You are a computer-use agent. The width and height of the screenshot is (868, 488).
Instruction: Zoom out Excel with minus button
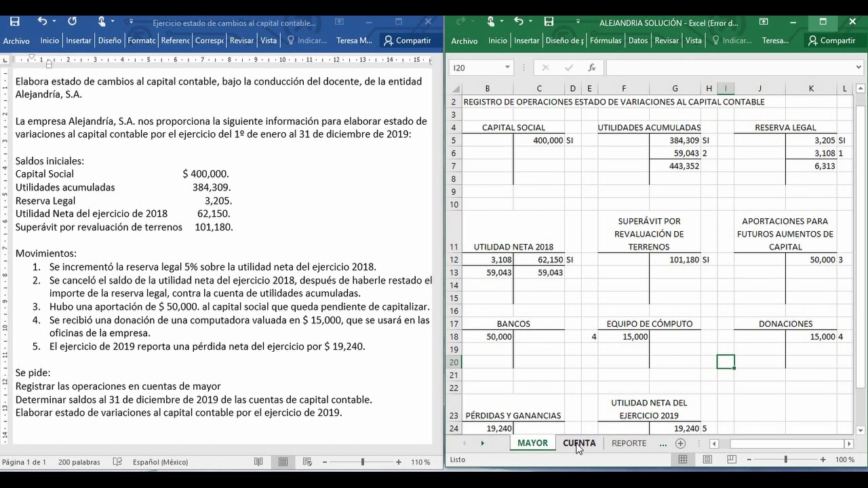(x=748, y=460)
